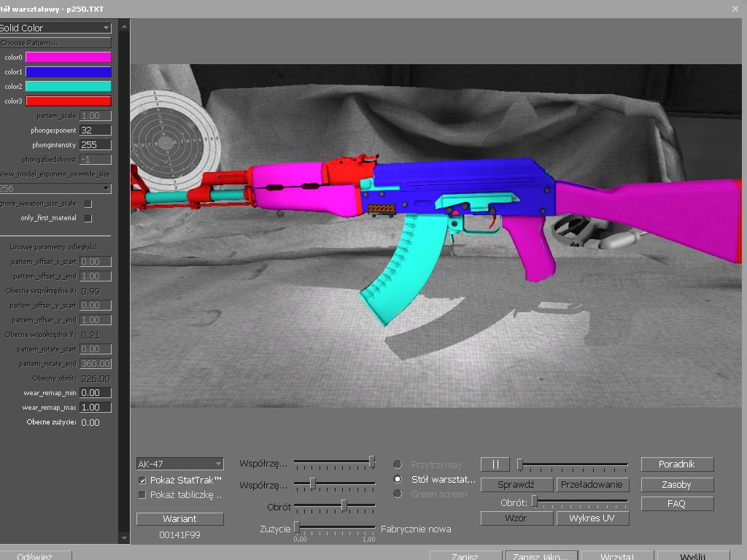Select the Stół warsztat... radio button

coord(398,479)
